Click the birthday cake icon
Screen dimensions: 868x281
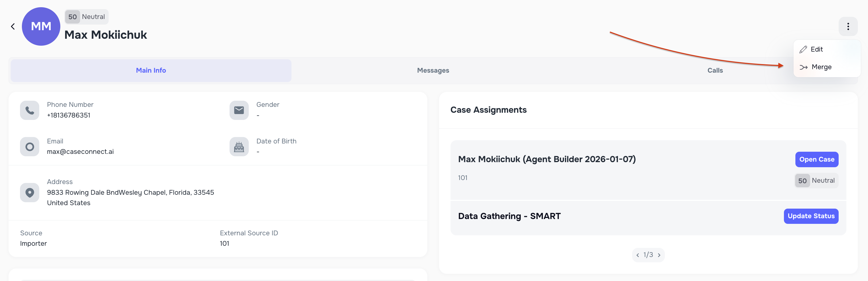click(239, 147)
